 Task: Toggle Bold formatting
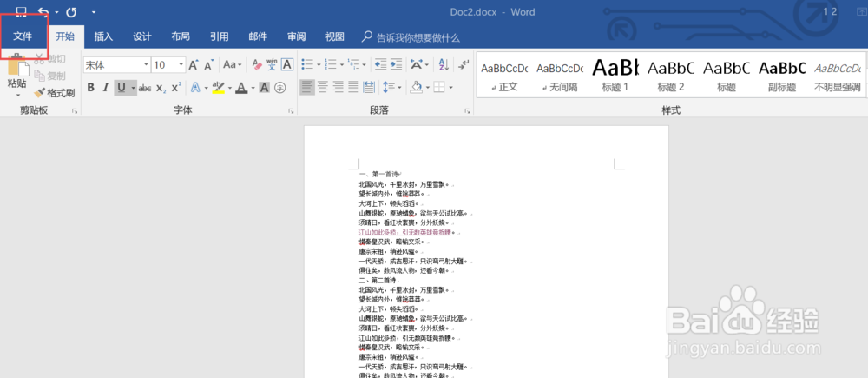coord(91,88)
